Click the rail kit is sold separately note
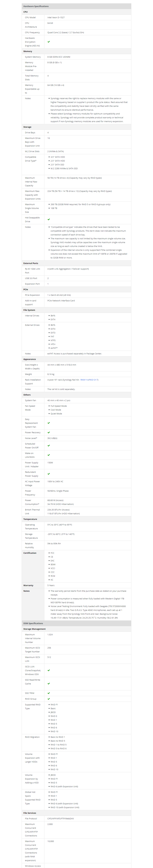Screen dimensions: 153x868 [x=61, y=389]
